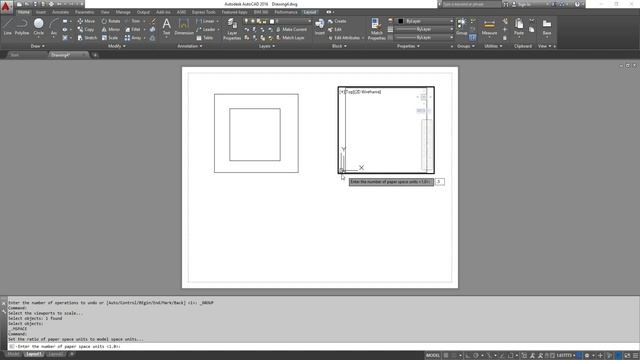Open the AutoCAD application menu logo

click(6, 7)
